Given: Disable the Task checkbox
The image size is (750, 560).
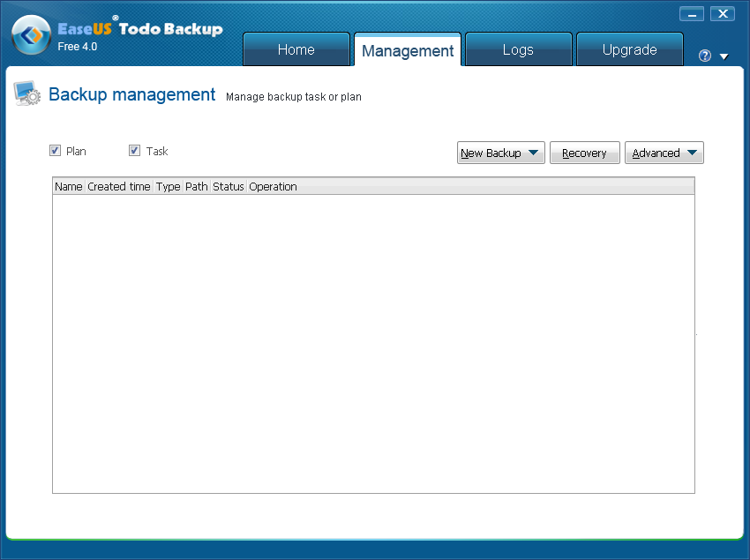Looking at the screenshot, I should tap(135, 151).
